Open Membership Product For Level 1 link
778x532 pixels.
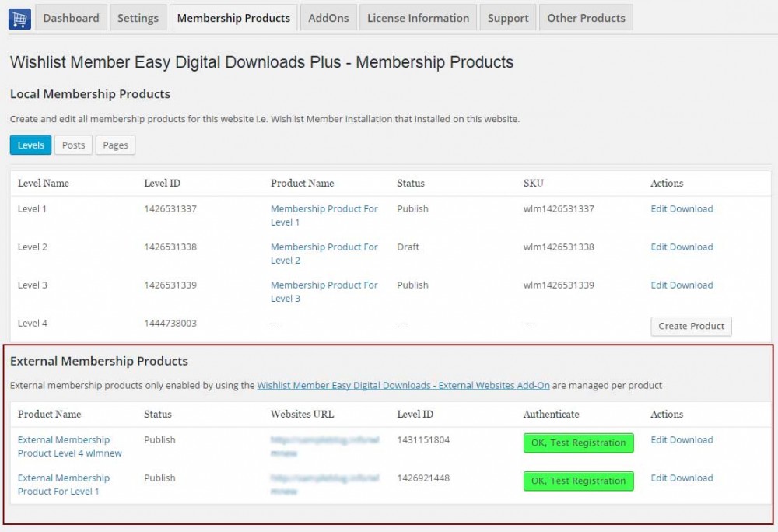324,215
